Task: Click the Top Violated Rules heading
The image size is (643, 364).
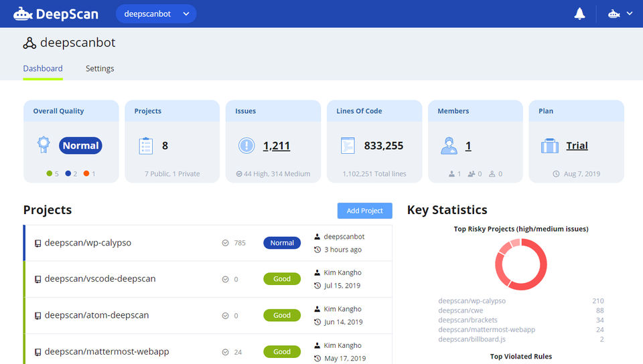Action: point(521,356)
